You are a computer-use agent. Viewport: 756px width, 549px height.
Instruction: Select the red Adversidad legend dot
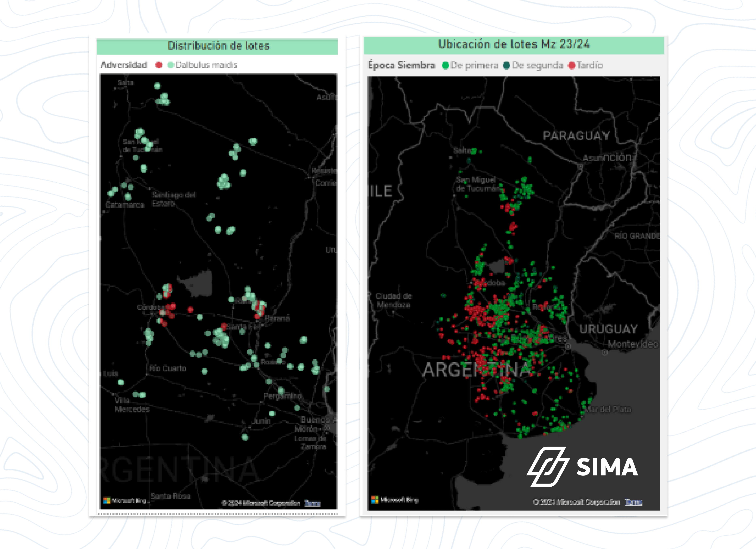(x=159, y=65)
